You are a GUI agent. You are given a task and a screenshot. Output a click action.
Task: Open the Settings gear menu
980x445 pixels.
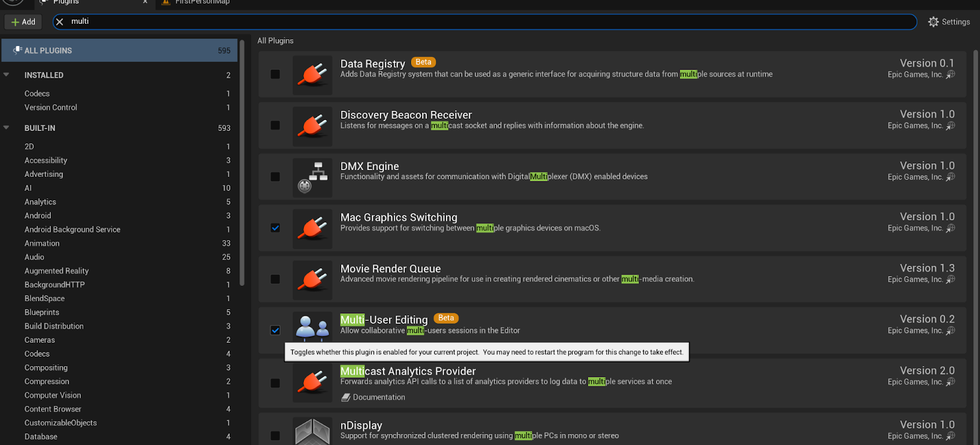click(x=949, y=21)
